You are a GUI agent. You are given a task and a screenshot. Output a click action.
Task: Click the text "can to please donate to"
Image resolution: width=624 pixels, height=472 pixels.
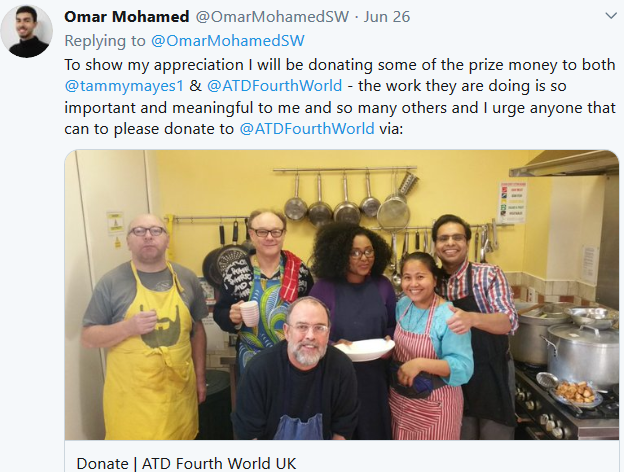149,129
